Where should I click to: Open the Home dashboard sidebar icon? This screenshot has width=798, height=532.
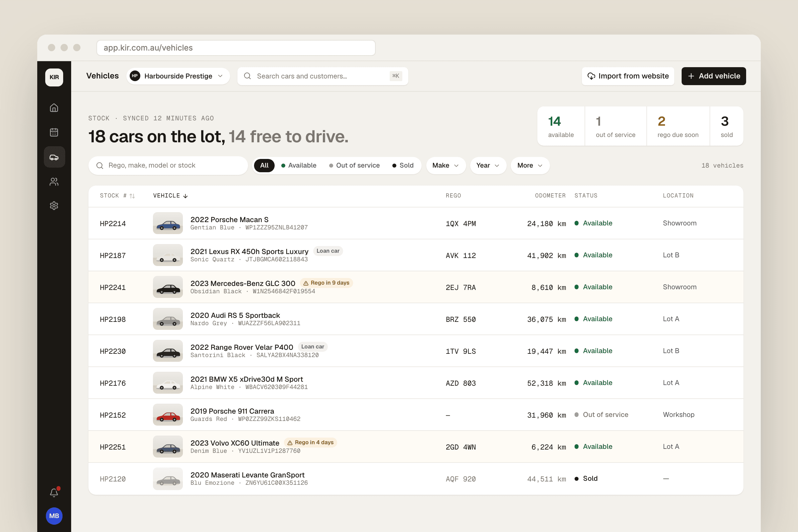(x=54, y=108)
